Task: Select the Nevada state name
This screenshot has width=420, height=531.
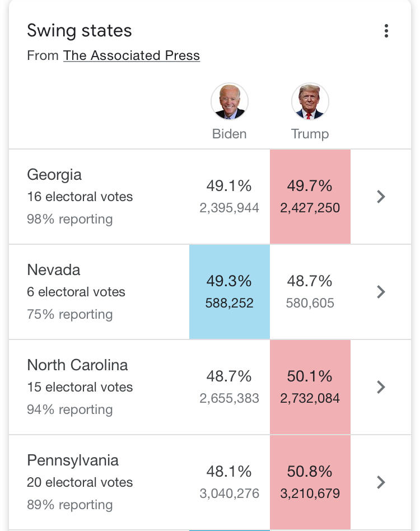Action: pyautogui.click(x=54, y=270)
